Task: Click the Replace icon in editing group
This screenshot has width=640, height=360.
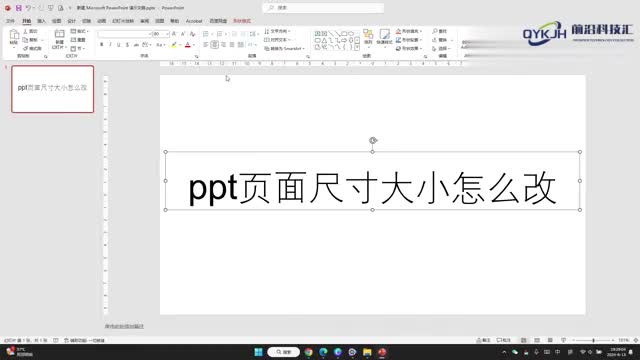Action: click(x=435, y=40)
